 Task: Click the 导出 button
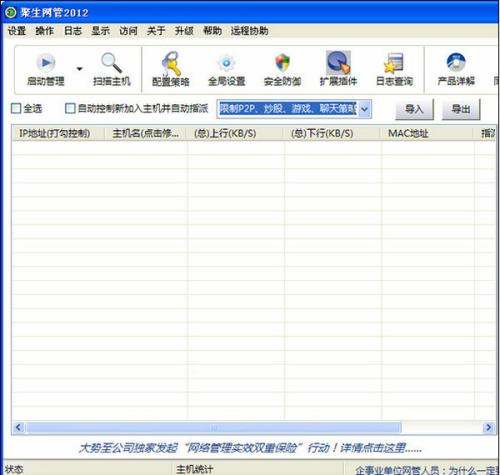pyautogui.click(x=461, y=109)
